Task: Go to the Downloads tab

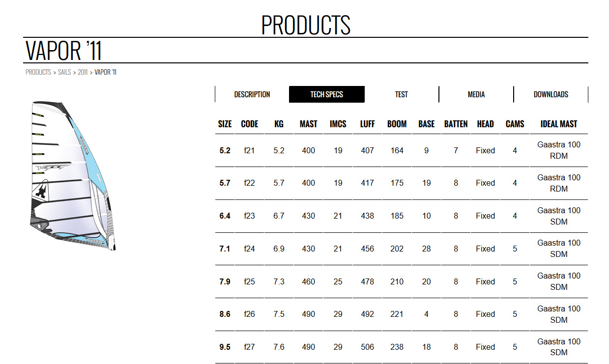Action: point(551,94)
